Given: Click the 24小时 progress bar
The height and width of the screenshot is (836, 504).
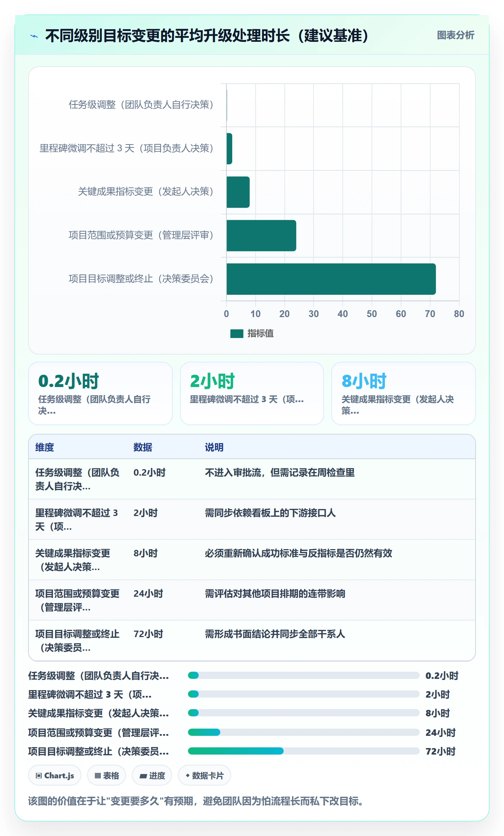Looking at the screenshot, I should pyautogui.click(x=303, y=732).
